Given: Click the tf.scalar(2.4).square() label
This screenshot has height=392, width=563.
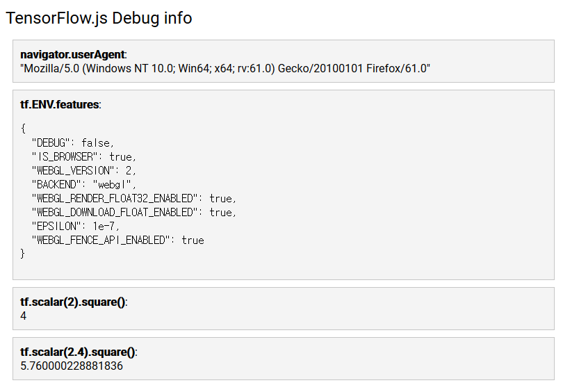Looking at the screenshot, I should 79,352.
